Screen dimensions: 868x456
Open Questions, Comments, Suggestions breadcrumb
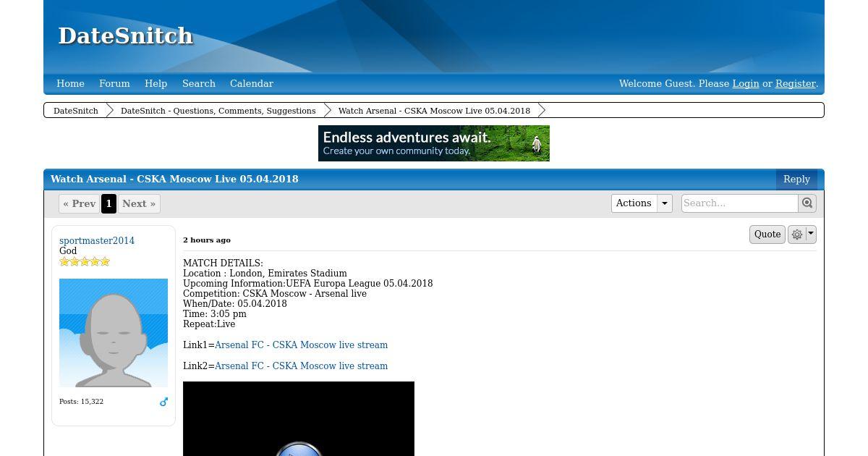218,111
